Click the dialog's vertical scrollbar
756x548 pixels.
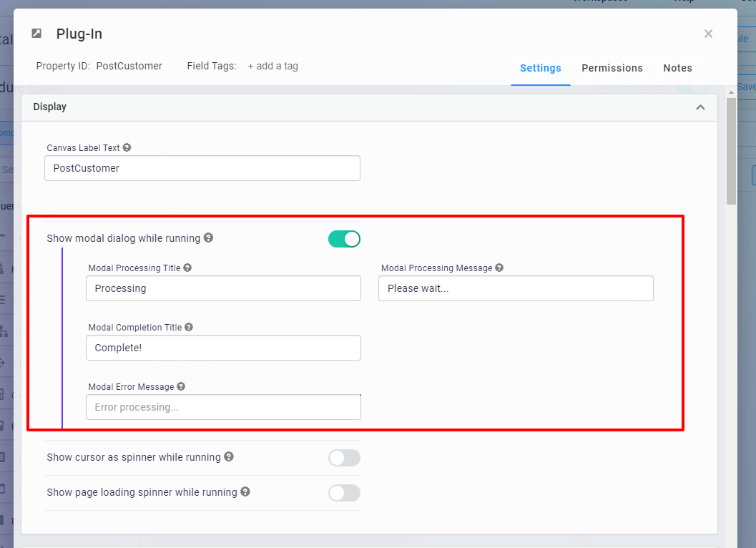[x=731, y=151]
